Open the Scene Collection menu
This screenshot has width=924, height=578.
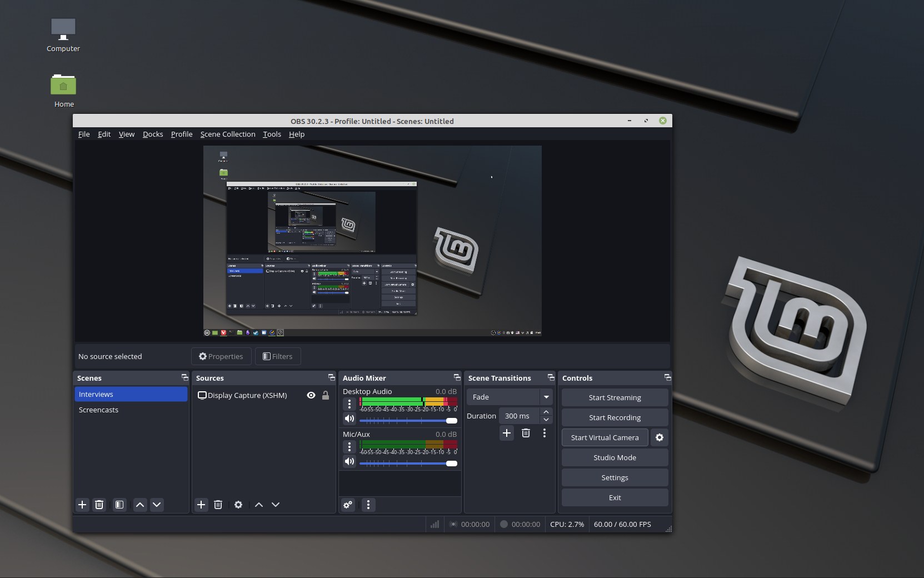coord(228,134)
